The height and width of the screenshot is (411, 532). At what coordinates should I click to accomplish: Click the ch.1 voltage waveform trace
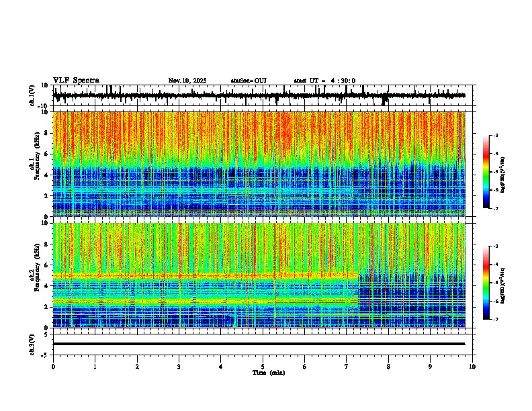pos(259,95)
